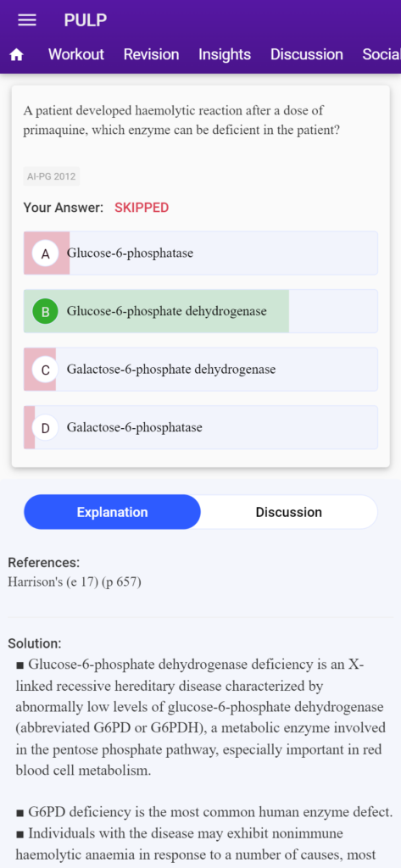Click the PULP app title
Screen dimensions: 401x868
(86, 20)
